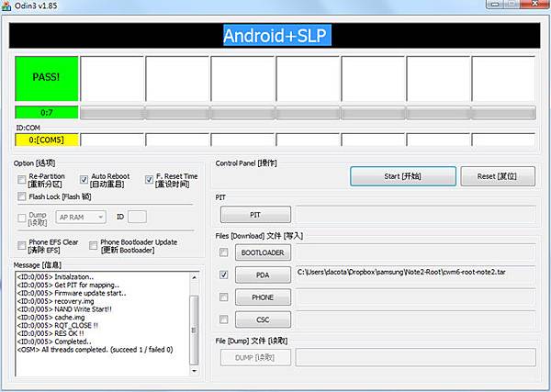
Task: Click the PDA file button
Action: 263,275
